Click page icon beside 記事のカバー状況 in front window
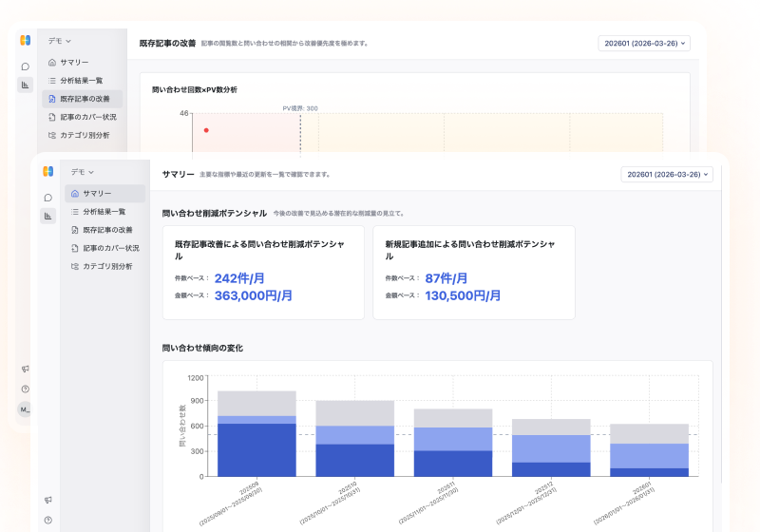 (x=75, y=248)
